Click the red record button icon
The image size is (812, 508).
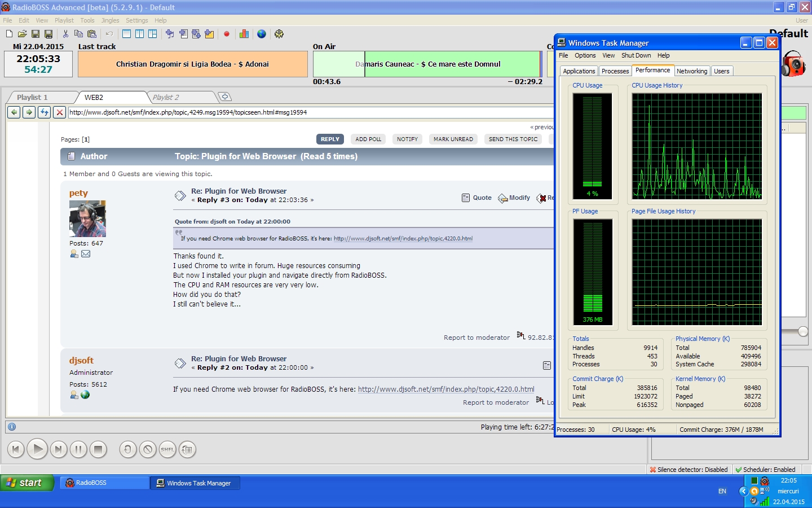[227, 34]
